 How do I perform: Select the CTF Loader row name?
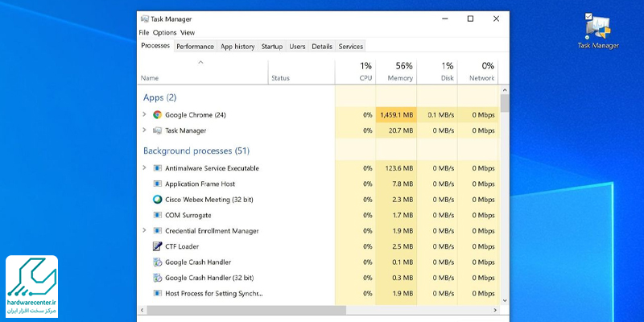point(182,246)
